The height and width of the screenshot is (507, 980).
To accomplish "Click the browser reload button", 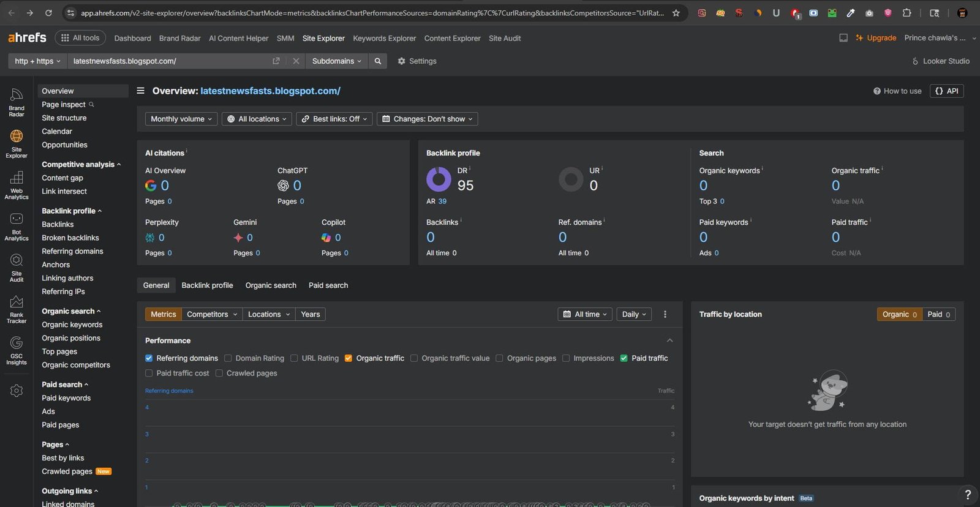I will (x=48, y=13).
